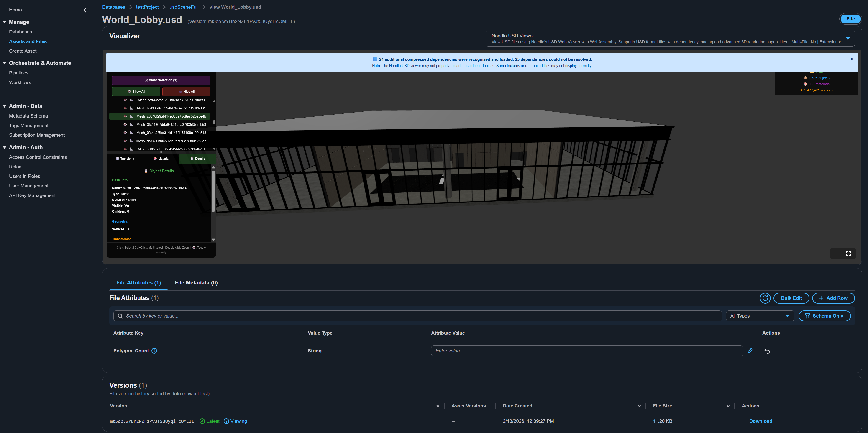The image size is (868, 433).
Task: Collapse the Orchestrate & Automate section
Action: (5, 63)
